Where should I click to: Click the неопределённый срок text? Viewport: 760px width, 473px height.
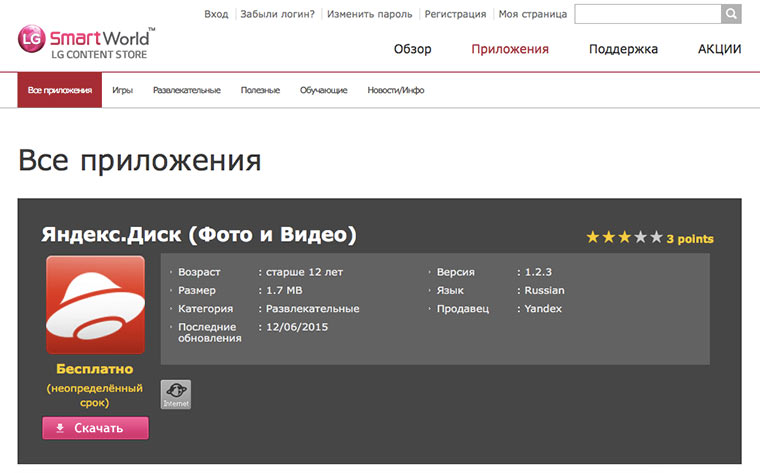(95, 395)
